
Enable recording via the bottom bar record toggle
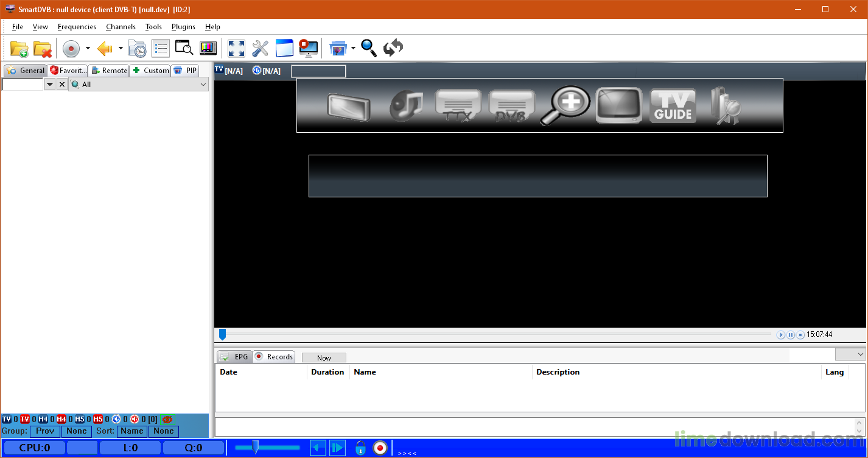[380, 448]
